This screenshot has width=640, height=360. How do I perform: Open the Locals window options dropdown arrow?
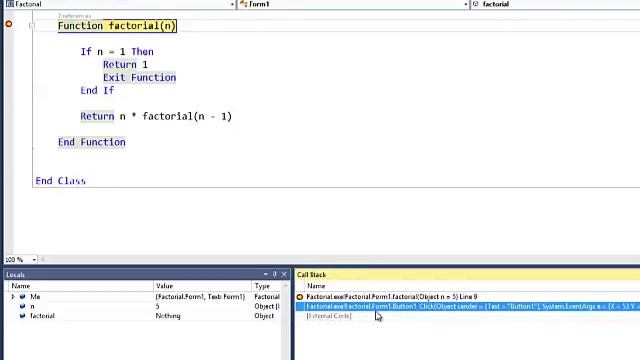coord(266,274)
